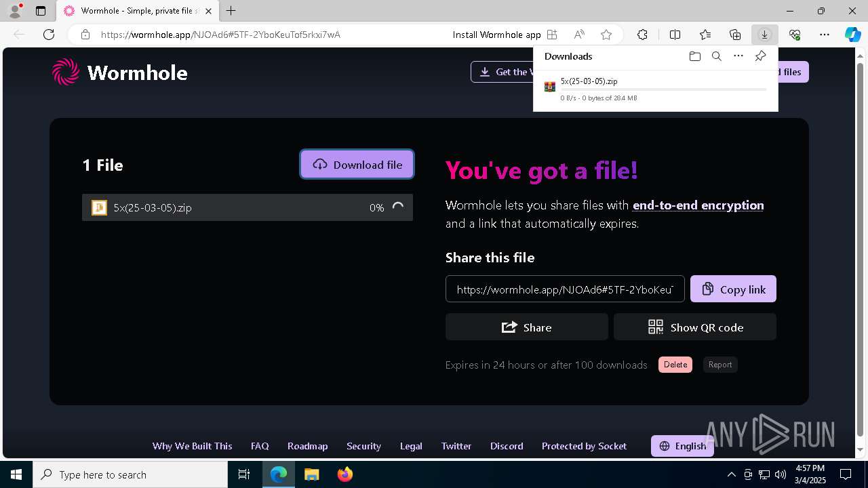Open the FAQ footer link
This screenshot has height=488, width=868.
click(260, 446)
